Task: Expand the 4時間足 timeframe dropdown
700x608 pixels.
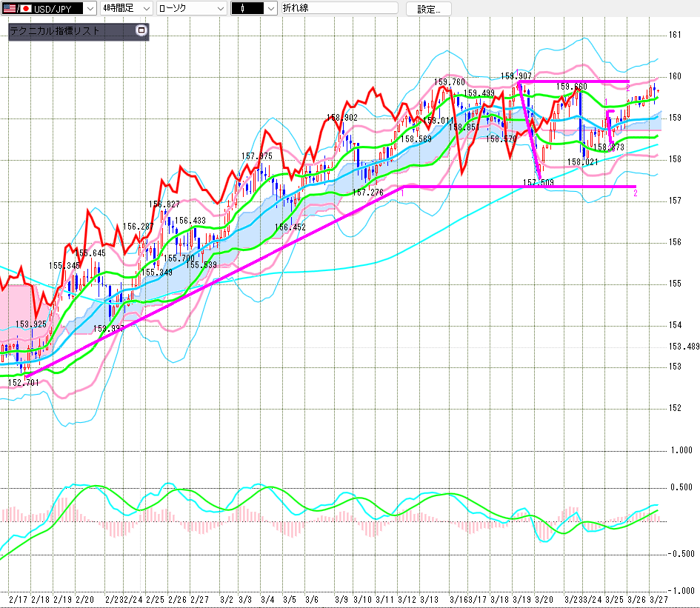Action: pyautogui.click(x=145, y=9)
